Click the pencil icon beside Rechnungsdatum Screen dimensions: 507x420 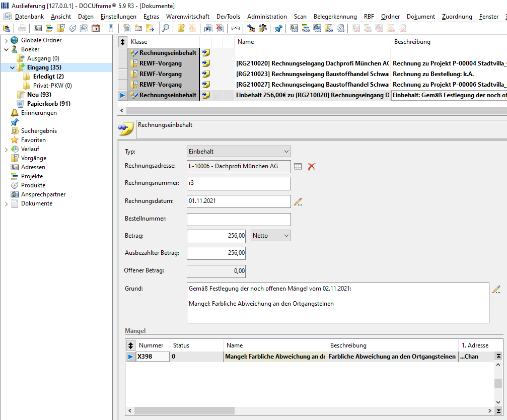(x=298, y=202)
